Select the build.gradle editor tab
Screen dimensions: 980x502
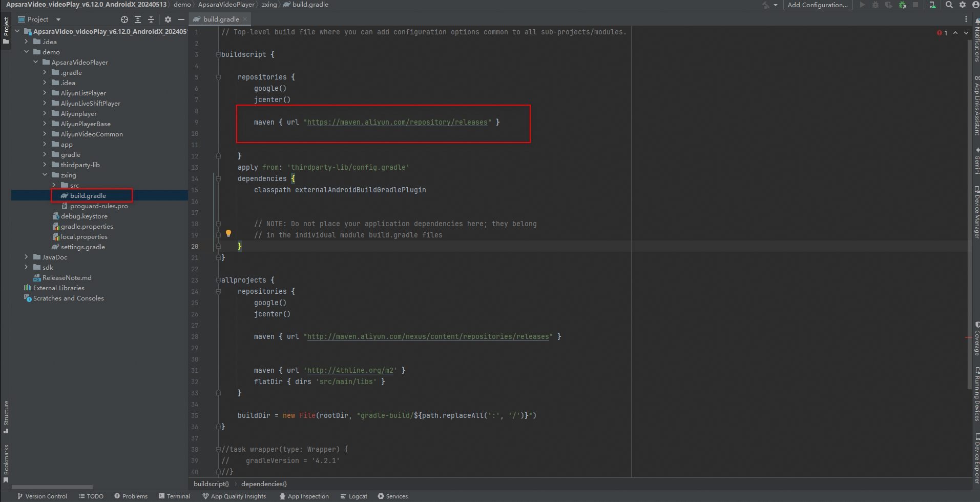[x=219, y=19]
